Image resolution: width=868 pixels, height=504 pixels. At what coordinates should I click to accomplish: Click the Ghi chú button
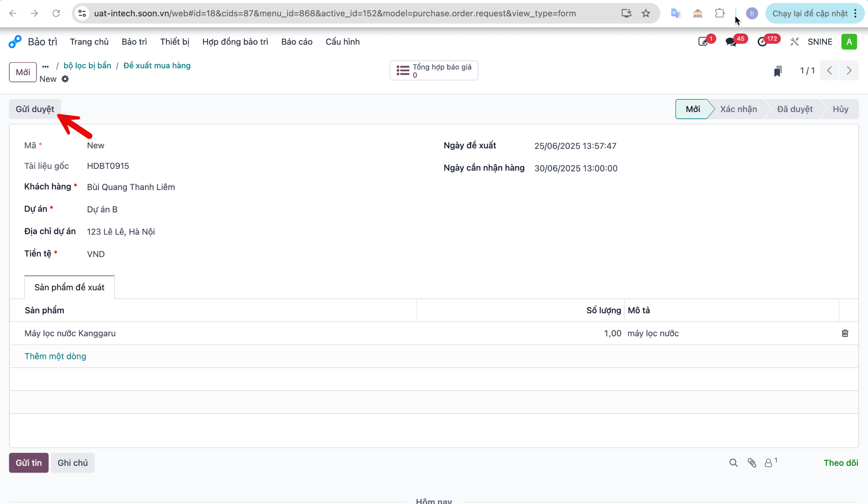(x=72, y=463)
